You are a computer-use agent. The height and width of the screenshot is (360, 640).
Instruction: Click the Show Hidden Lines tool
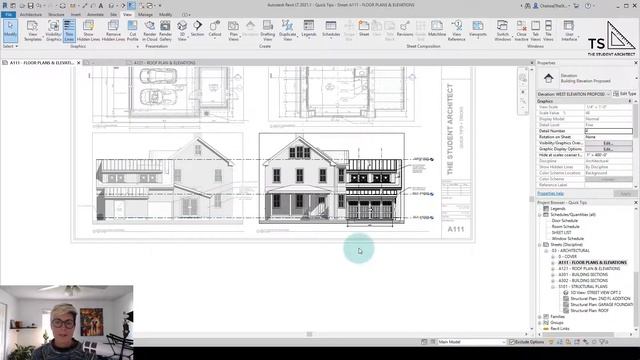click(x=88, y=31)
